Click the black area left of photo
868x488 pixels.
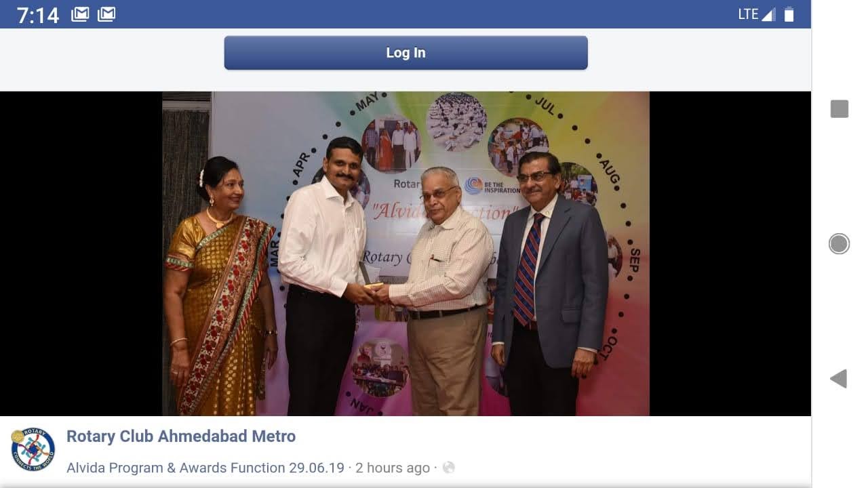tap(81, 253)
